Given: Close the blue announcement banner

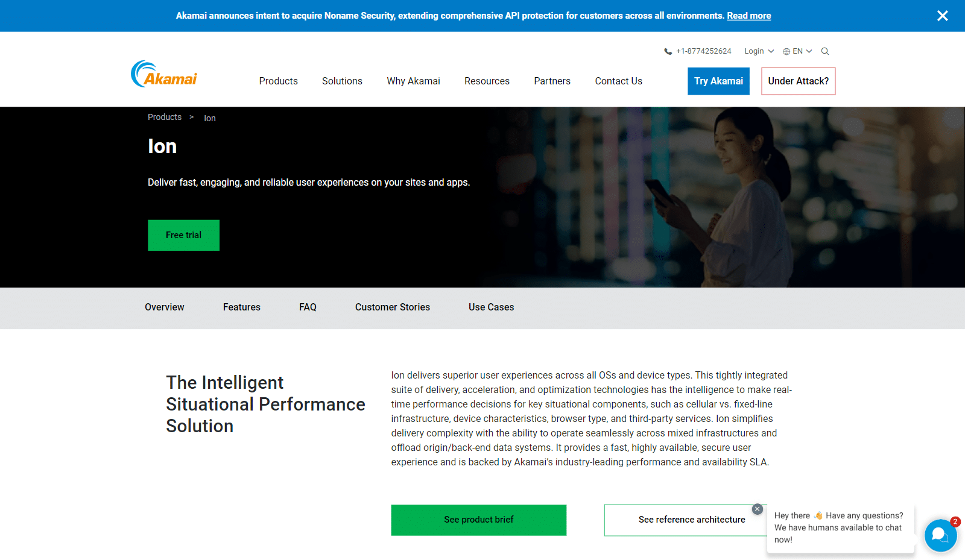Looking at the screenshot, I should tap(942, 16).
